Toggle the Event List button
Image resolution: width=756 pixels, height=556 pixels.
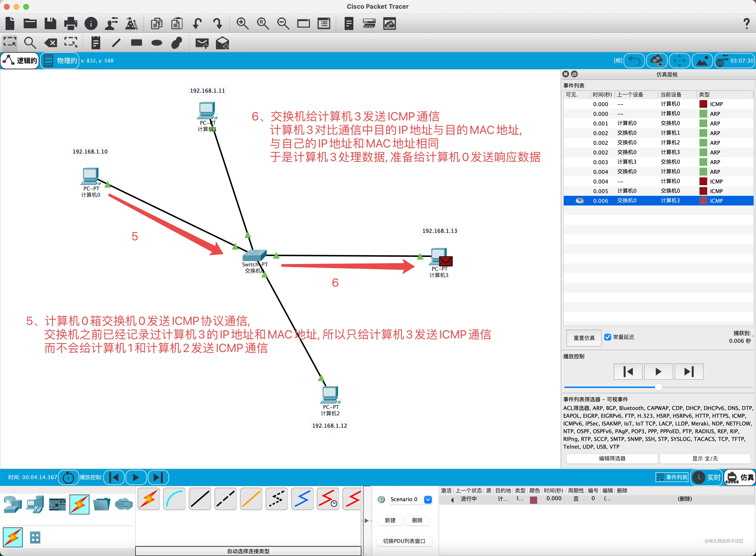(x=672, y=477)
